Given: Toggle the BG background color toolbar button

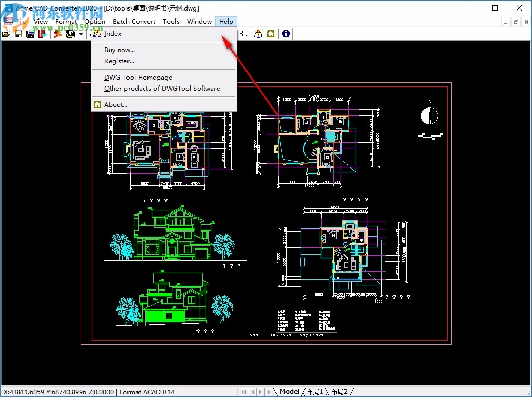Looking at the screenshot, I should [243, 34].
